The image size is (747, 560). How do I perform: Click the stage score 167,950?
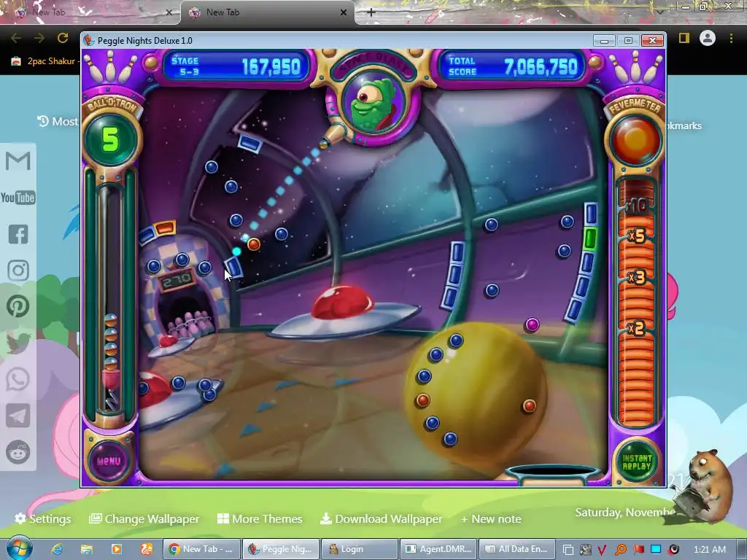[271, 67]
